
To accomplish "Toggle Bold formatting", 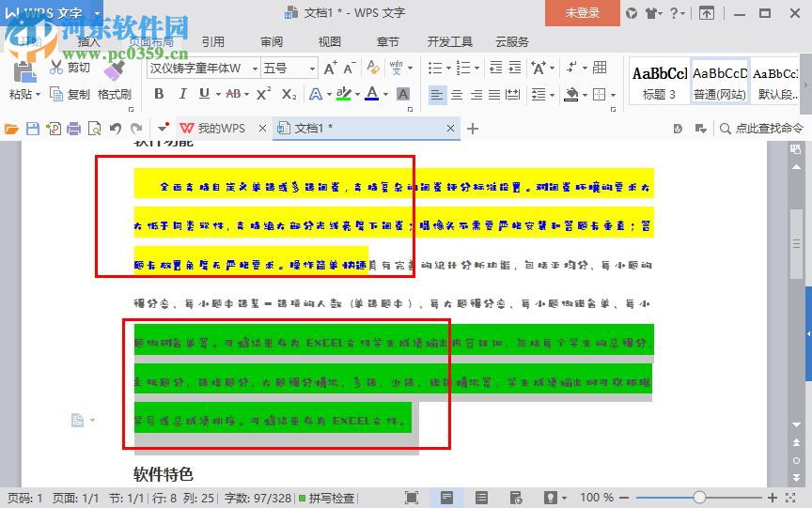I will tap(159, 94).
